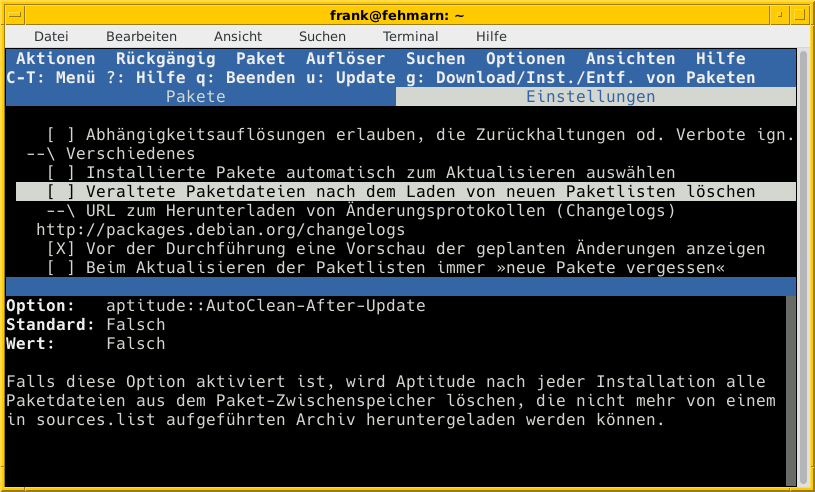Image resolution: width=815 pixels, height=492 pixels.
Task: Open the Ansicht menu
Action: click(238, 36)
